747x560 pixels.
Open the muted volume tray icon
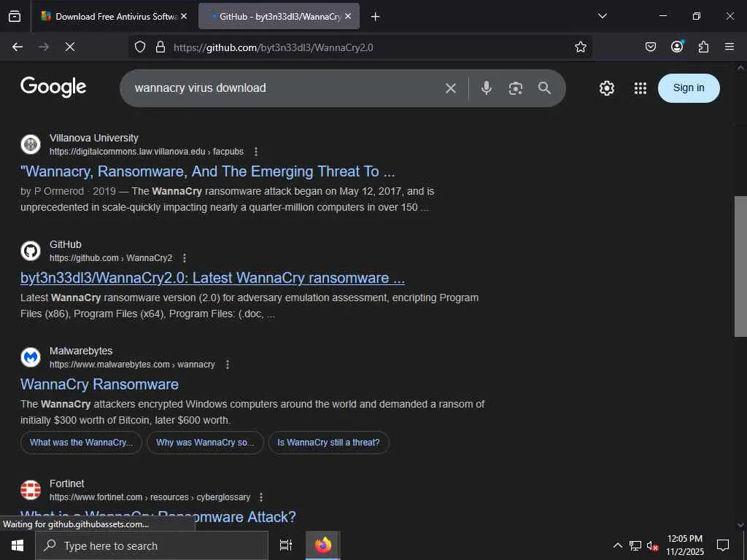[x=653, y=545]
